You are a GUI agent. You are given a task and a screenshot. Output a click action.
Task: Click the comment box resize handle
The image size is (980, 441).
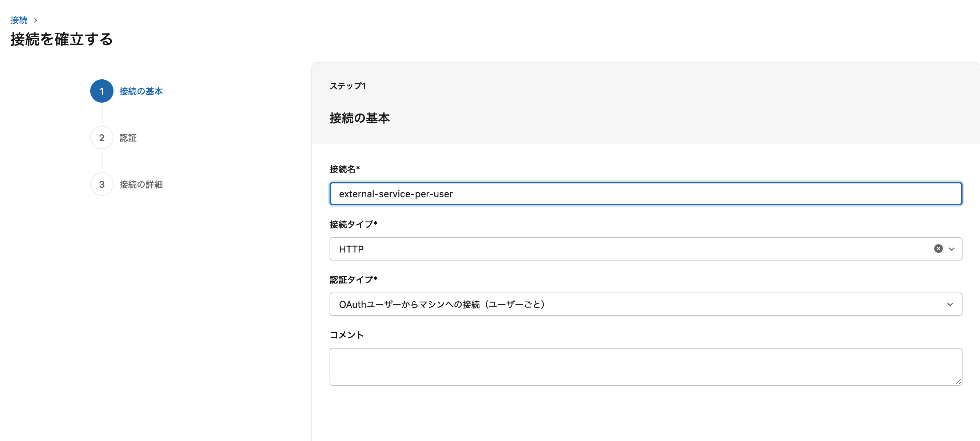pos(958,382)
